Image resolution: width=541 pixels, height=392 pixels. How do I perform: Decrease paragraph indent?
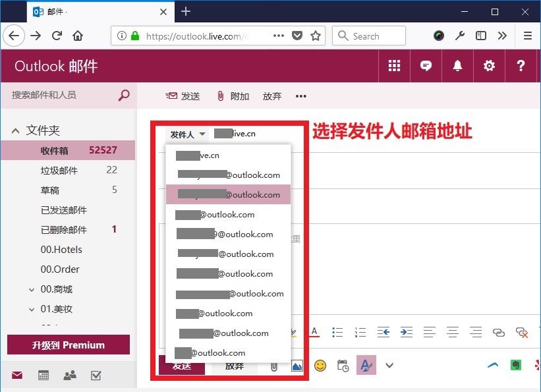coord(384,332)
